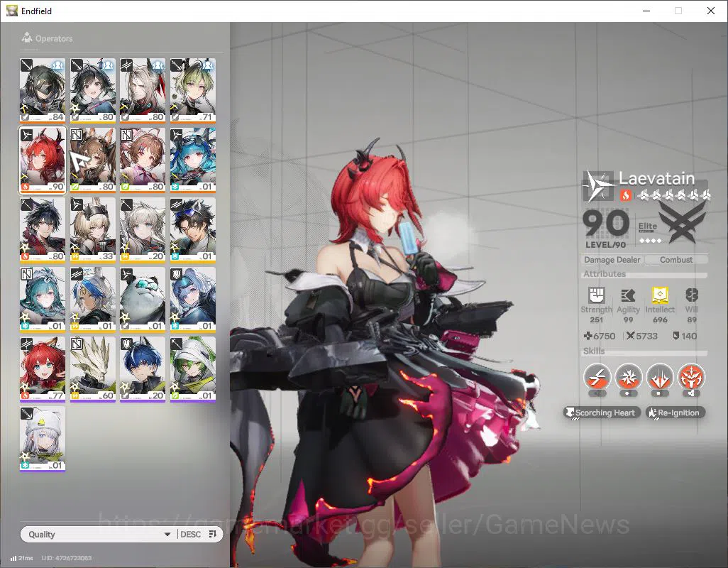Image resolution: width=728 pixels, height=568 pixels.
Task: Close the Endfield window
Action: [x=711, y=11]
